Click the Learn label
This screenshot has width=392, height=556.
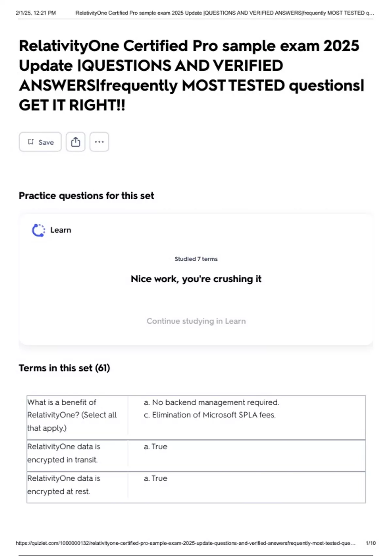pos(60,230)
